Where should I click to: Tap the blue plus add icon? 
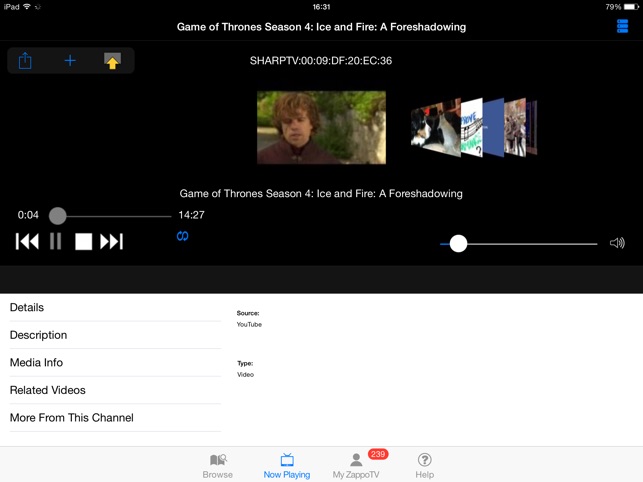point(70,61)
